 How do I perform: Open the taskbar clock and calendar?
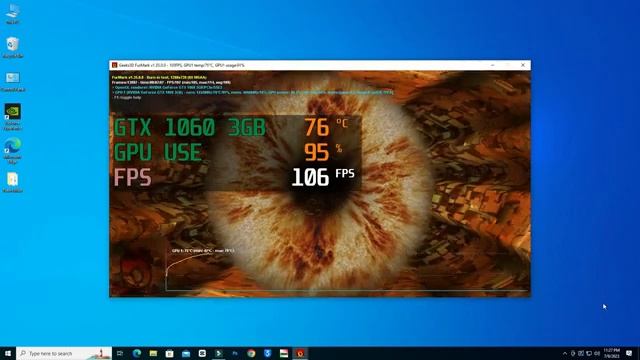coord(611,353)
